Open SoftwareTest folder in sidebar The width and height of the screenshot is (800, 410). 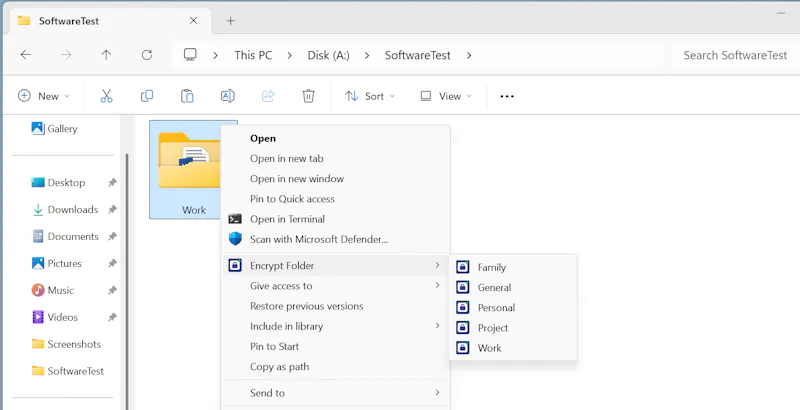click(x=68, y=371)
